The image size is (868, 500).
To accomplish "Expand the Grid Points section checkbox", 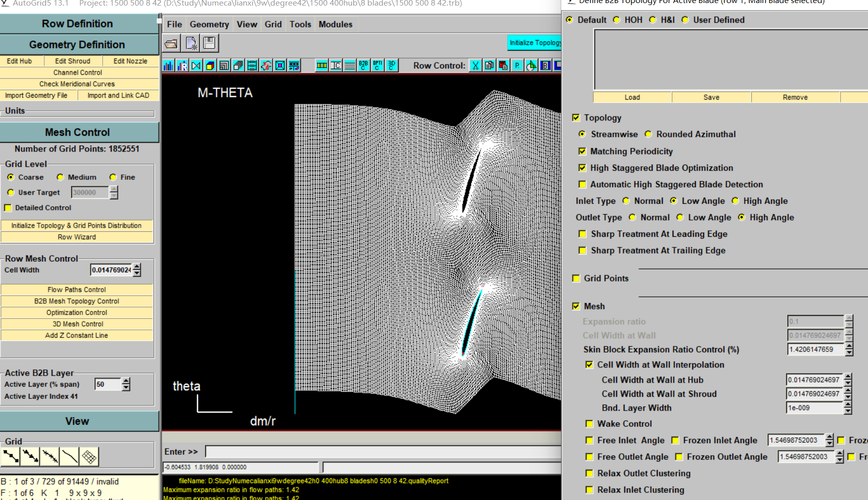I will (x=576, y=278).
